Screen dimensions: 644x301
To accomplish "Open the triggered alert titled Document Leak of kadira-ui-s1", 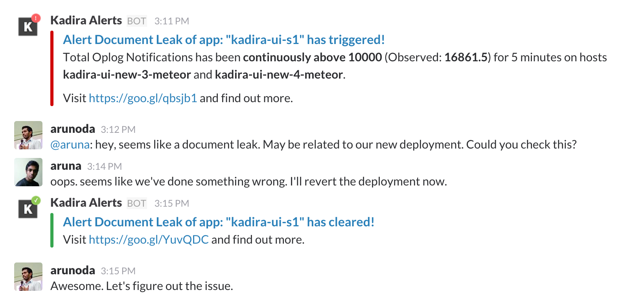I will [223, 39].
